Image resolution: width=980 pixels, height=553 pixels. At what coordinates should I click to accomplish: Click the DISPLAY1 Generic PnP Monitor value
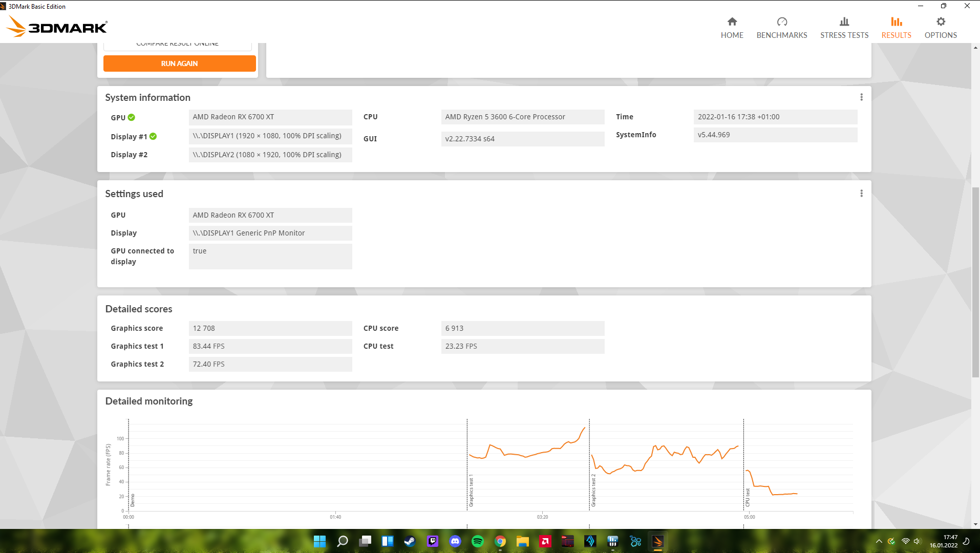[270, 233]
